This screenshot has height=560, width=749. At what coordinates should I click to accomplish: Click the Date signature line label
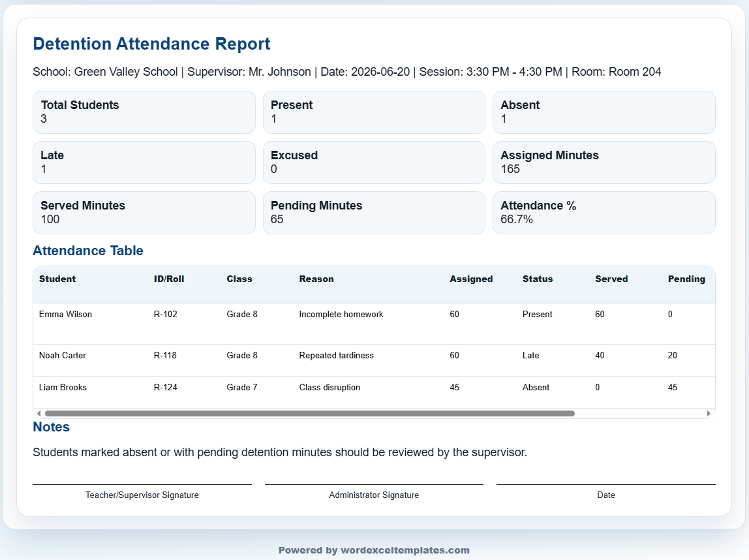605,495
